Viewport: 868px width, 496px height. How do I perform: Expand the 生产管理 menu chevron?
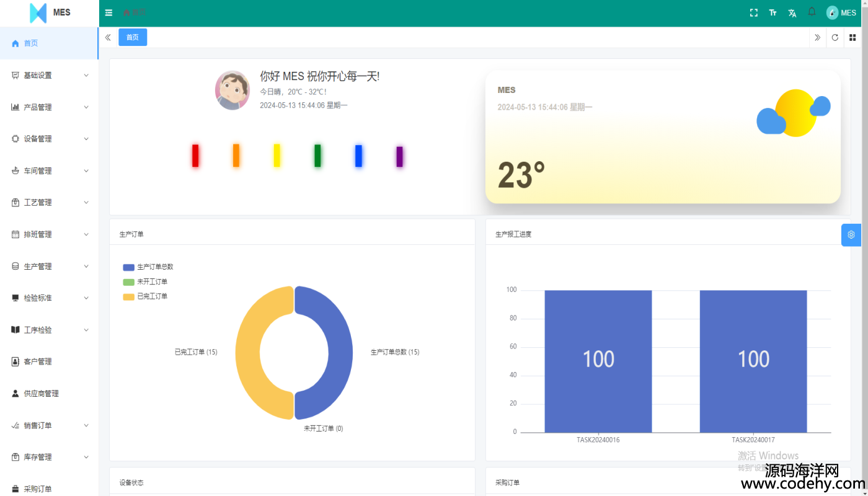(86, 267)
